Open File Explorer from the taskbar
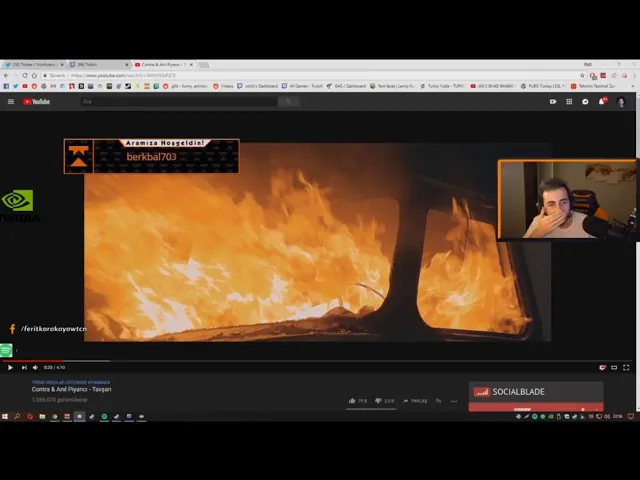 (42, 416)
